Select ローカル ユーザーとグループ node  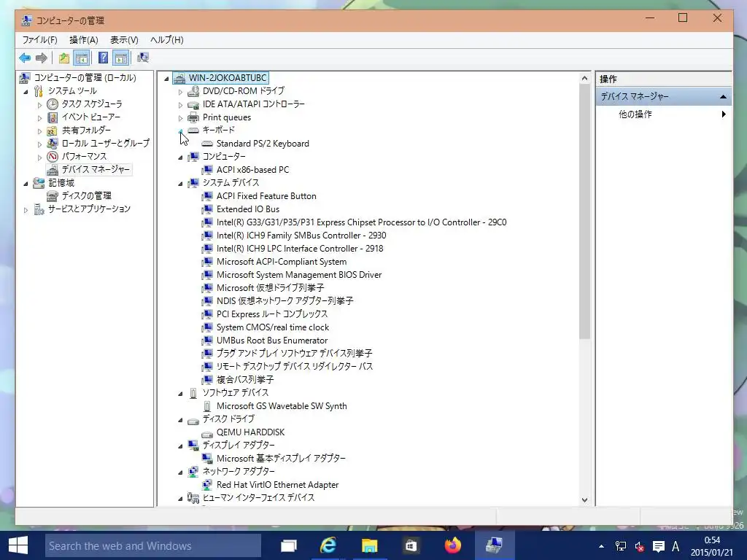click(105, 144)
